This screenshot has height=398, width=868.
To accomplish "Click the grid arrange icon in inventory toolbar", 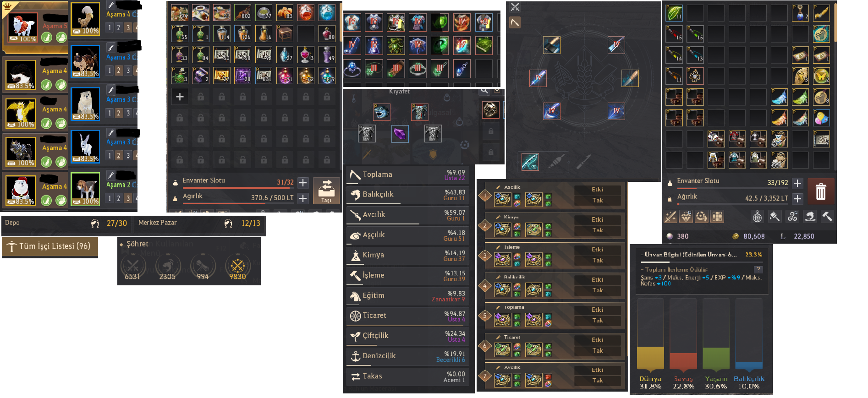I will (717, 217).
